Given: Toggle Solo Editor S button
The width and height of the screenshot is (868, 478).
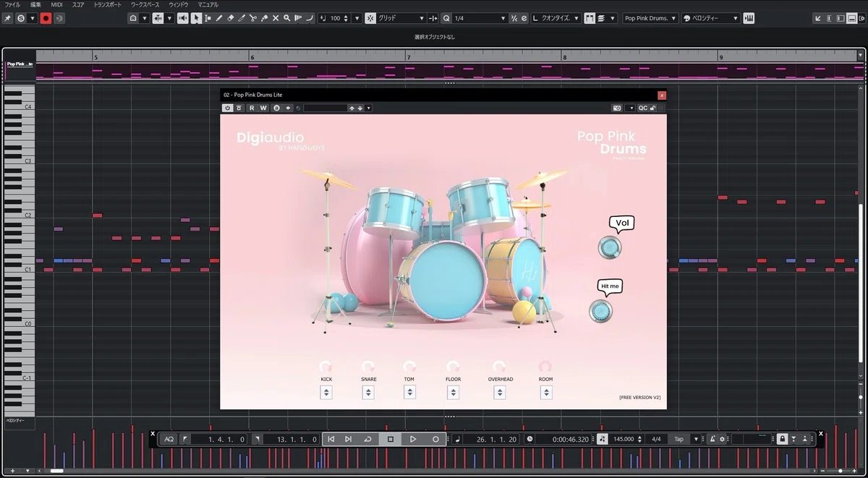Looking at the screenshot, I should (20, 18).
